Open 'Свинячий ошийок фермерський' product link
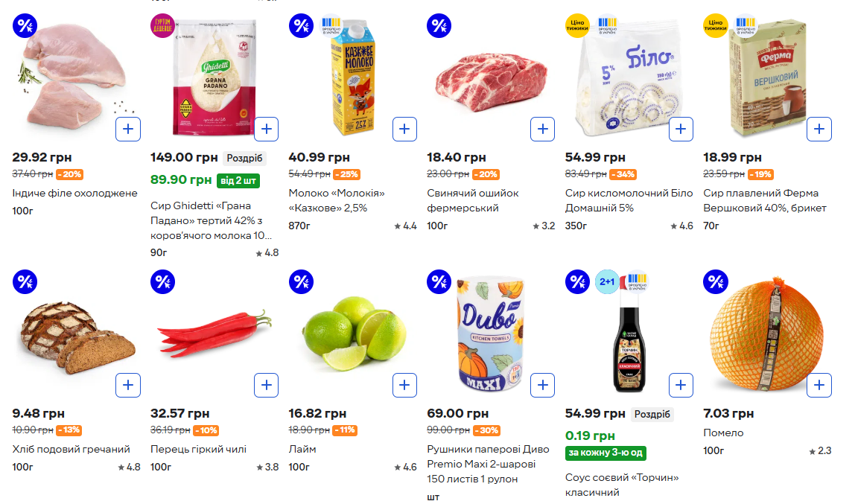 pos(473,200)
